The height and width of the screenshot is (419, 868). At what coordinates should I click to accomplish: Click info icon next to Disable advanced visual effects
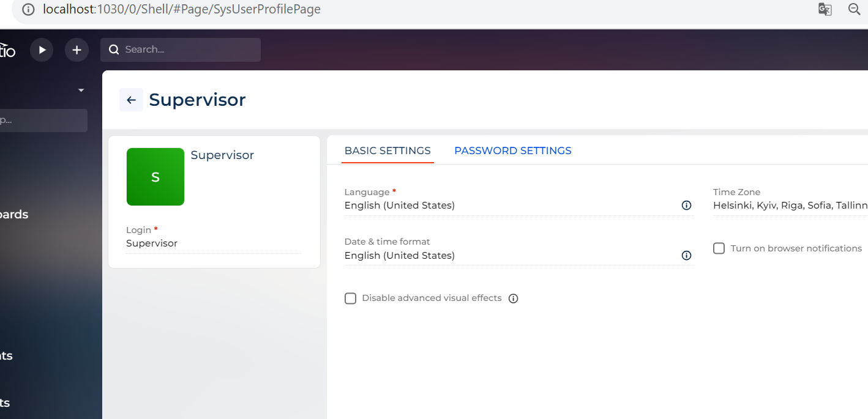tap(514, 298)
